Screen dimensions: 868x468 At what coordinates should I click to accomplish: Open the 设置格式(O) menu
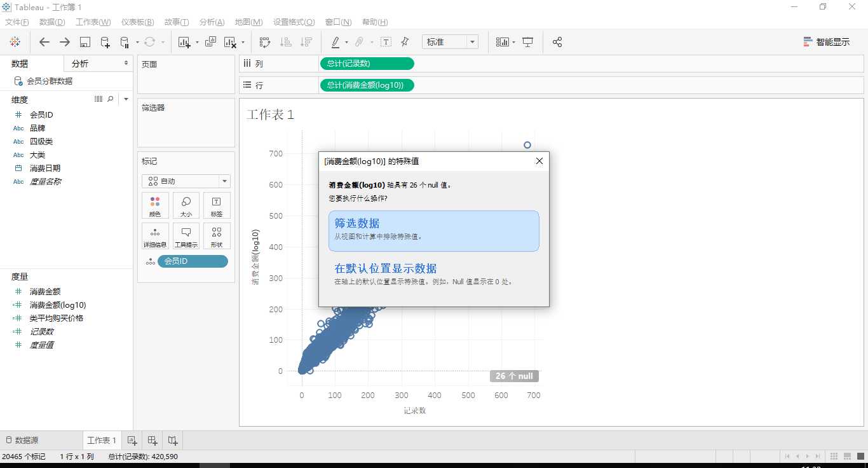click(294, 22)
